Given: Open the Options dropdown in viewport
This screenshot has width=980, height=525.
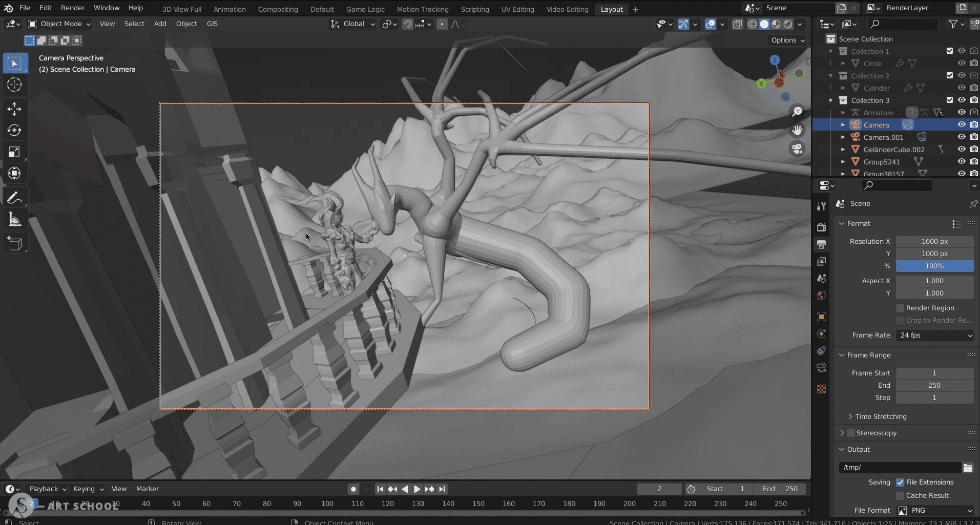Looking at the screenshot, I should (788, 40).
